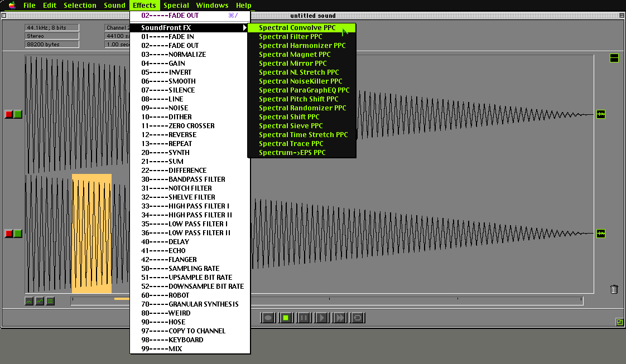Toggle the green square on the upper channel

click(17, 114)
